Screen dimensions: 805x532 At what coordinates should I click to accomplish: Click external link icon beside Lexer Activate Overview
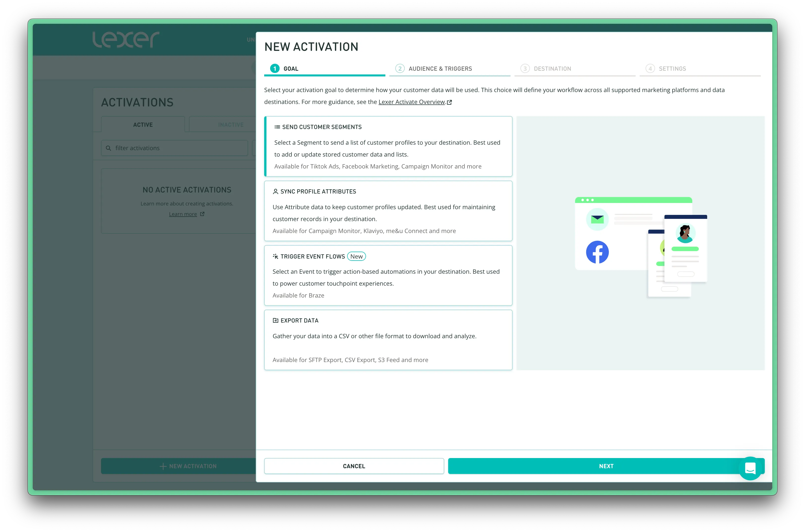click(x=449, y=102)
